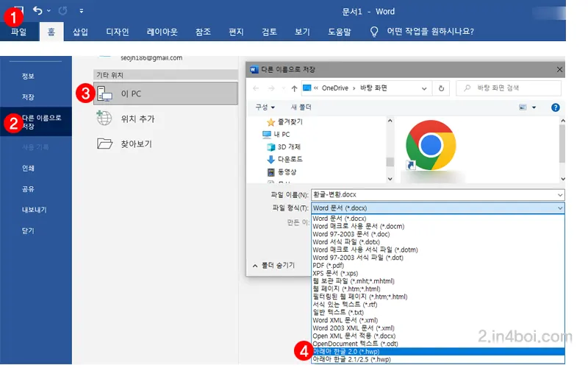The height and width of the screenshot is (368, 588).
Task: Switch to the 삽입 ribbon tab
Action: [x=80, y=32]
